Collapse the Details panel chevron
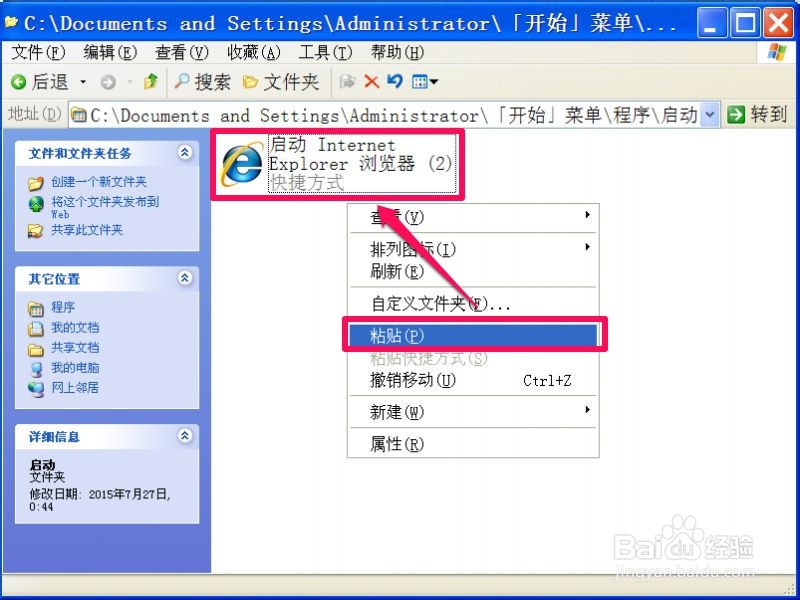800x600 pixels. 185,436
